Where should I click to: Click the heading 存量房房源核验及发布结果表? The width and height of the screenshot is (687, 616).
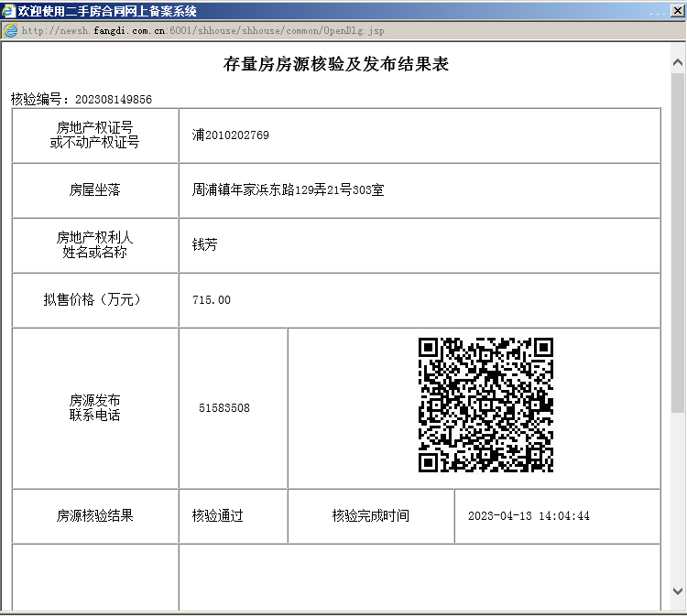tap(336, 64)
